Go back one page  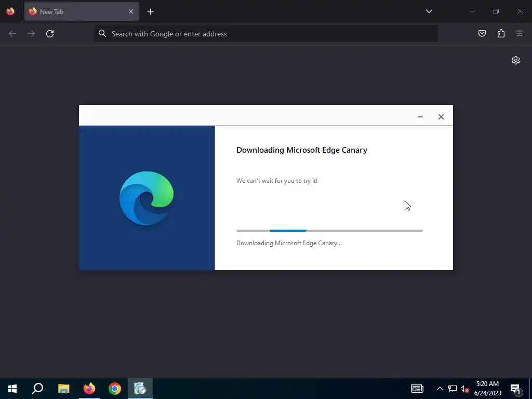pyautogui.click(x=12, y=34)
